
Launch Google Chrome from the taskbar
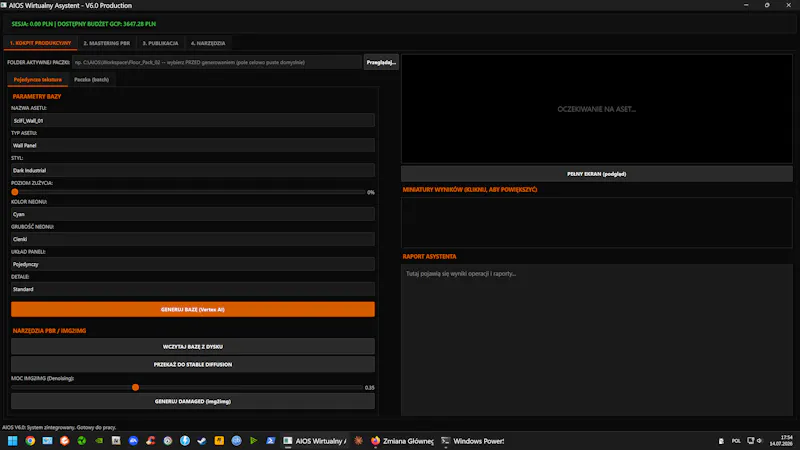tap(30, 441)
